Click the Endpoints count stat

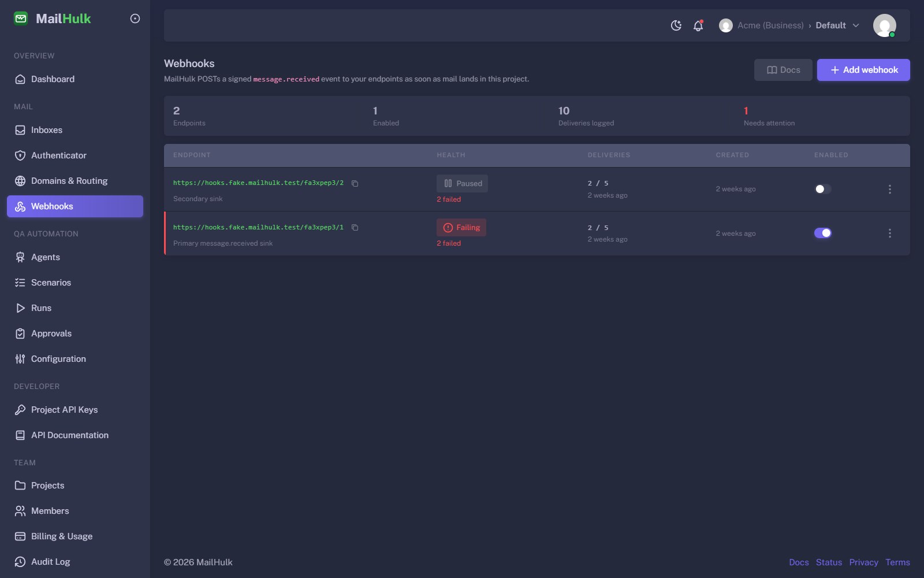pos(189,116)
